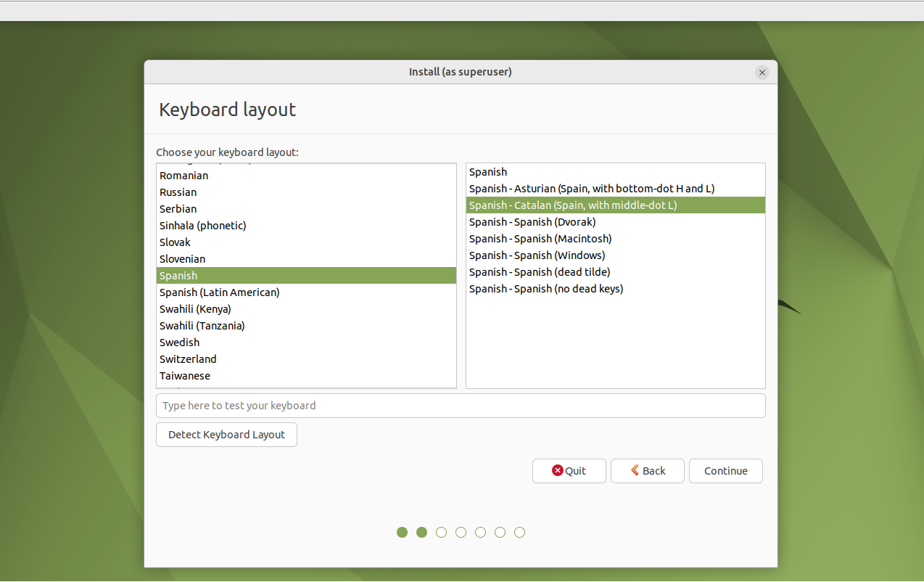Select Spanish - Spanish (Macintosh) variant
924x582 pixels.
pyautogui.click(x=540, y=239)
